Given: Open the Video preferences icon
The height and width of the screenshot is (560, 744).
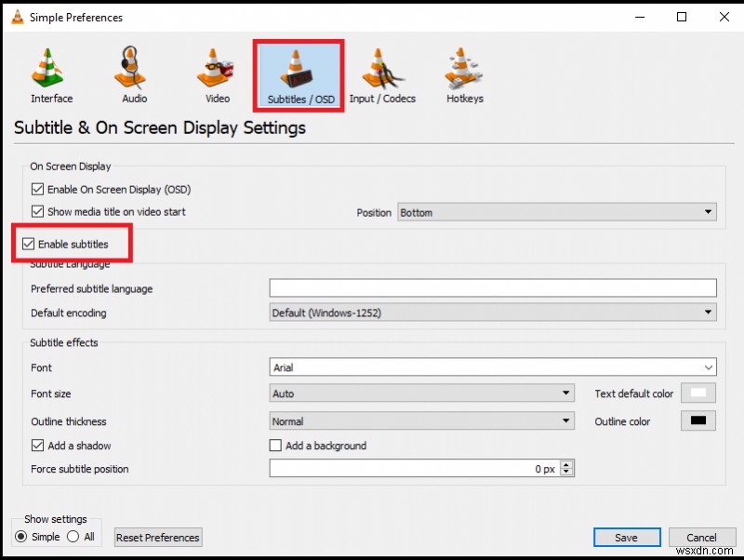Looking at the screenshot, I should point(217,76).
